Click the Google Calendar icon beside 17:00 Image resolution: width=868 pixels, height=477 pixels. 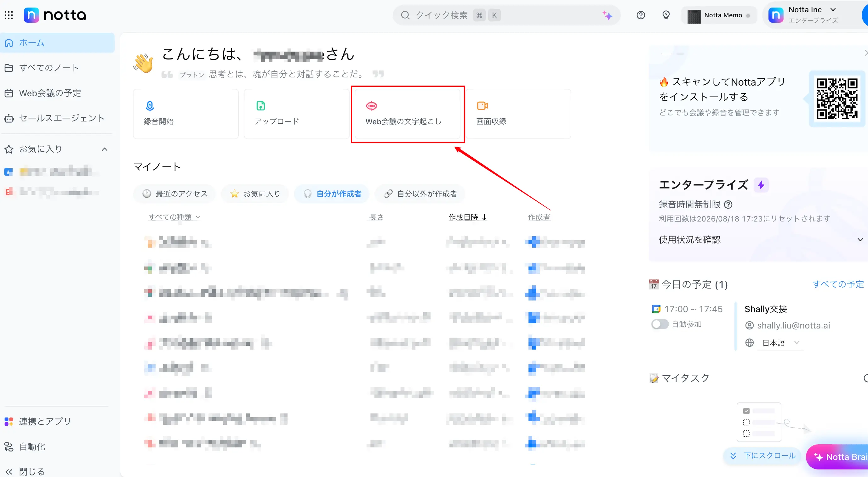coord(656,309)
